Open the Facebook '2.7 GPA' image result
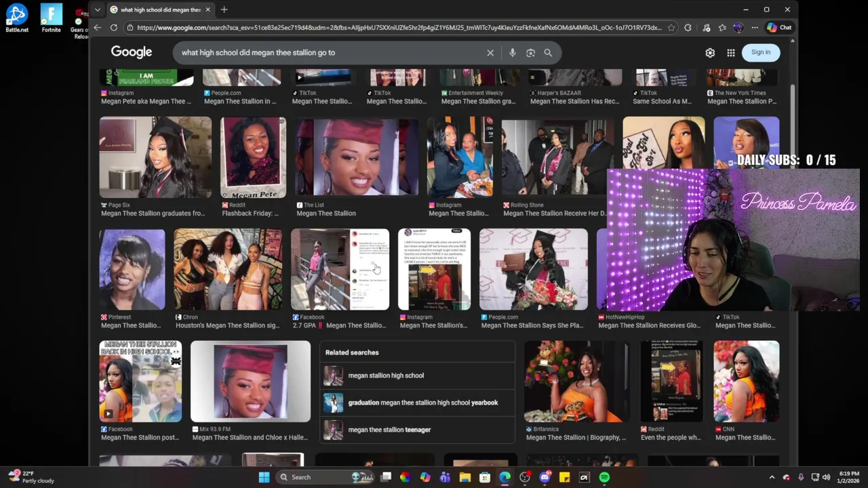This screenshot has height=488, width=868. point(340,270)
